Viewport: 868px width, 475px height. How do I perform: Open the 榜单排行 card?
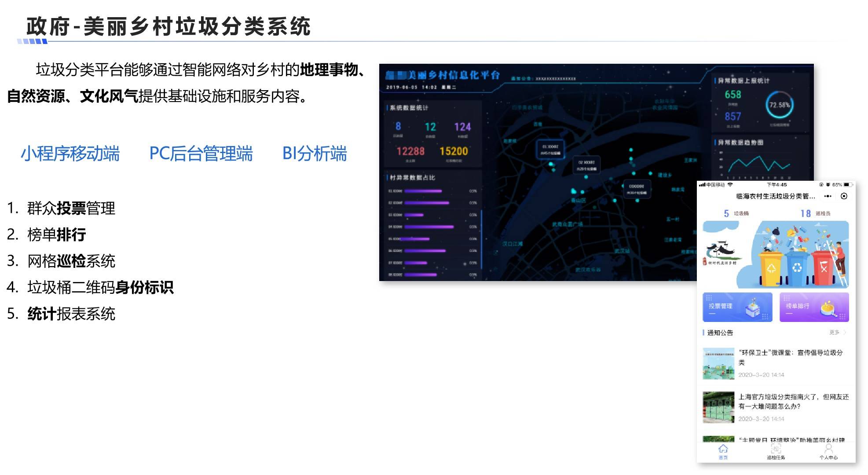814,307
